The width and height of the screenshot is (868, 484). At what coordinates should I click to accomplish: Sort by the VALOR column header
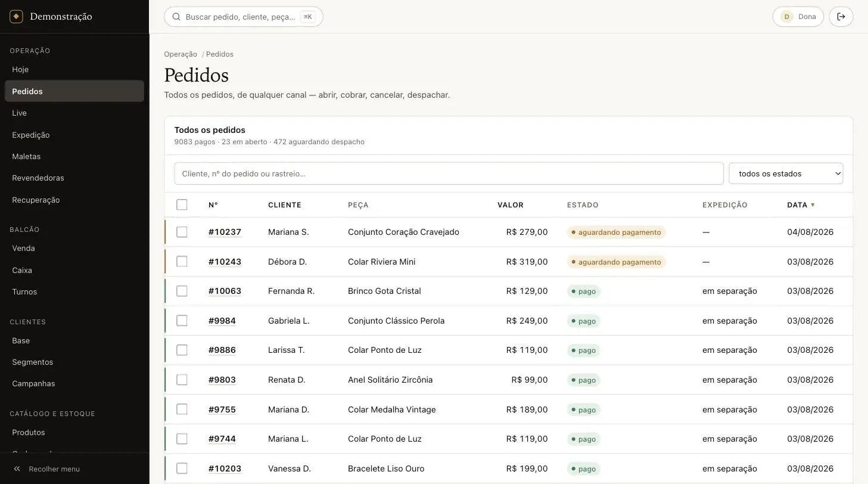511,205
